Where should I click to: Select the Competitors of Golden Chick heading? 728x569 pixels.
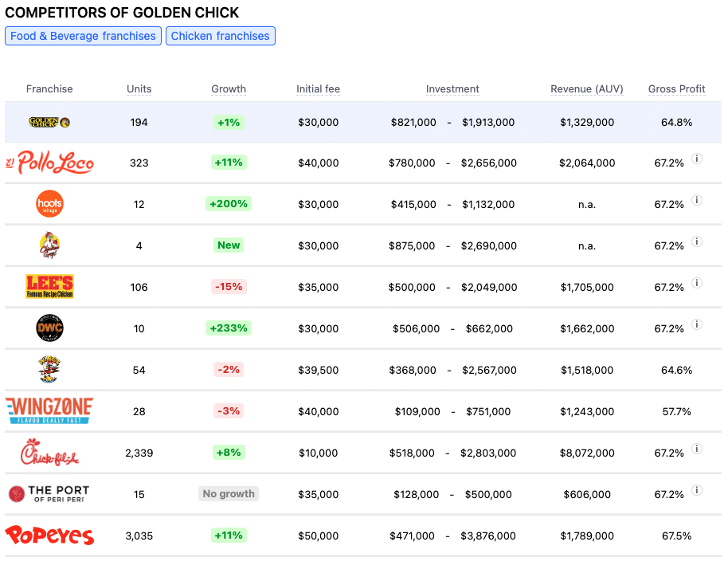click(x=122, y=13)
